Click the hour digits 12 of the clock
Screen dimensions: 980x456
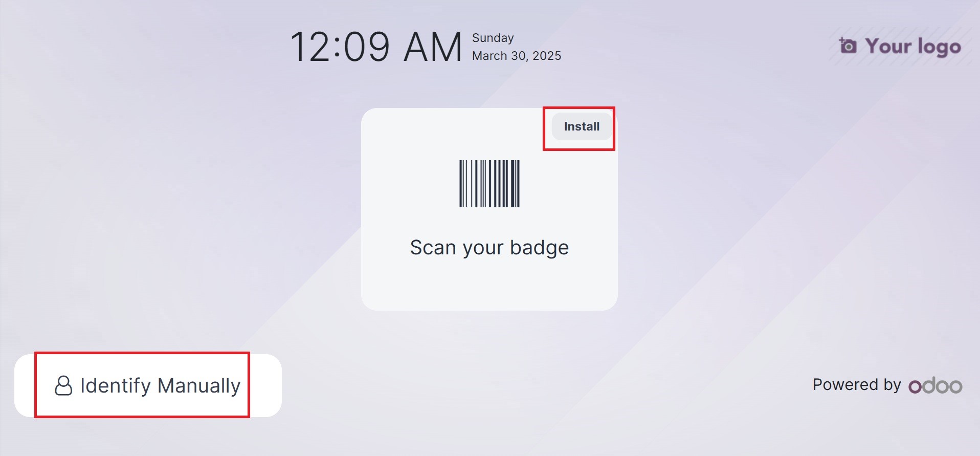[x=310, y=47]
